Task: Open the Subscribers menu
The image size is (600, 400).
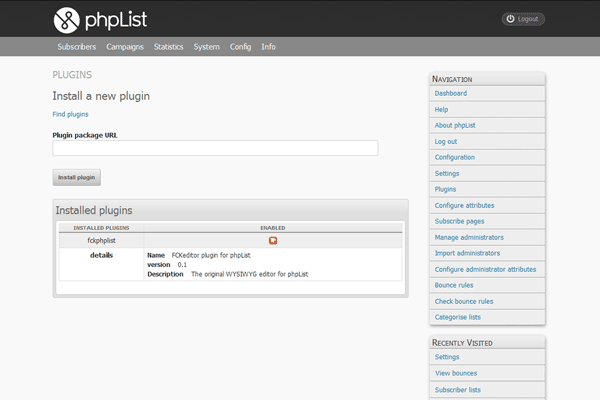Action: 77,47
